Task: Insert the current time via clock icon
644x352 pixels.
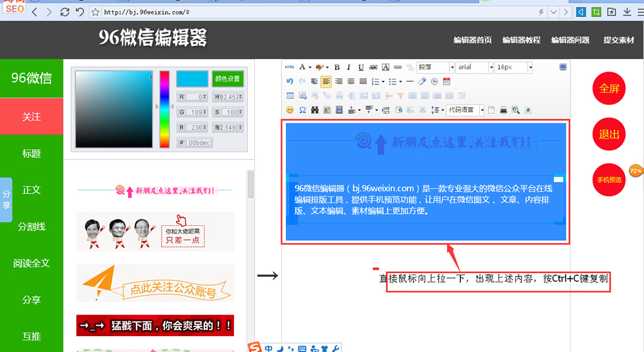Action: click(x=434, y=81)
